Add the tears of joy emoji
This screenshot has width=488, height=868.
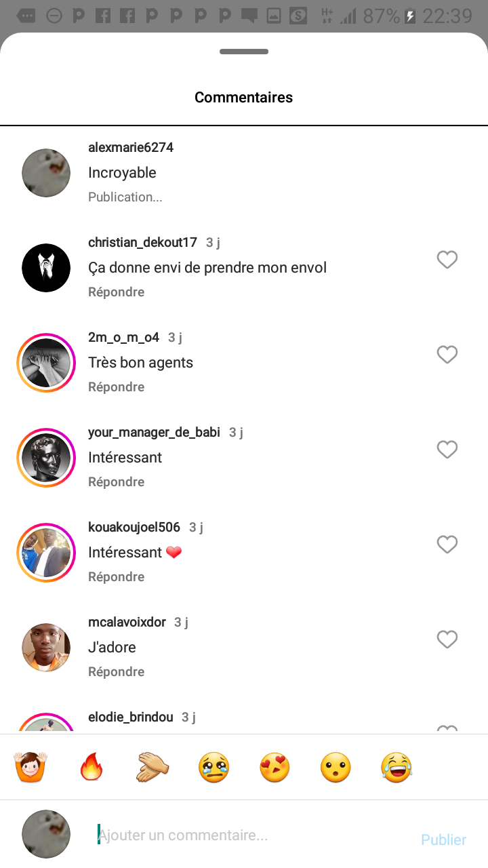point(396,767)
